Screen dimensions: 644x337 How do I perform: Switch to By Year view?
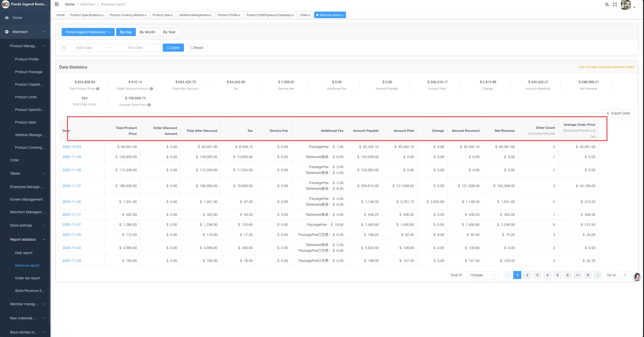169,32
